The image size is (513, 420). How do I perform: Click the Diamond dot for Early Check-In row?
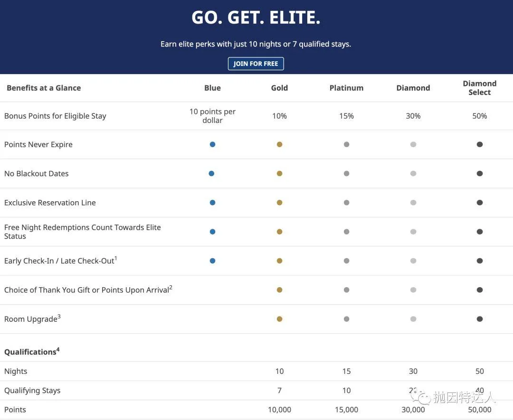(413, 261)
